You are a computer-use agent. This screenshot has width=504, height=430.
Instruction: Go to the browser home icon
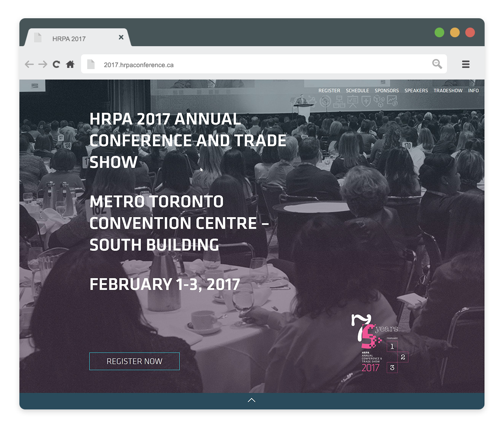click(x=70, y=64)
